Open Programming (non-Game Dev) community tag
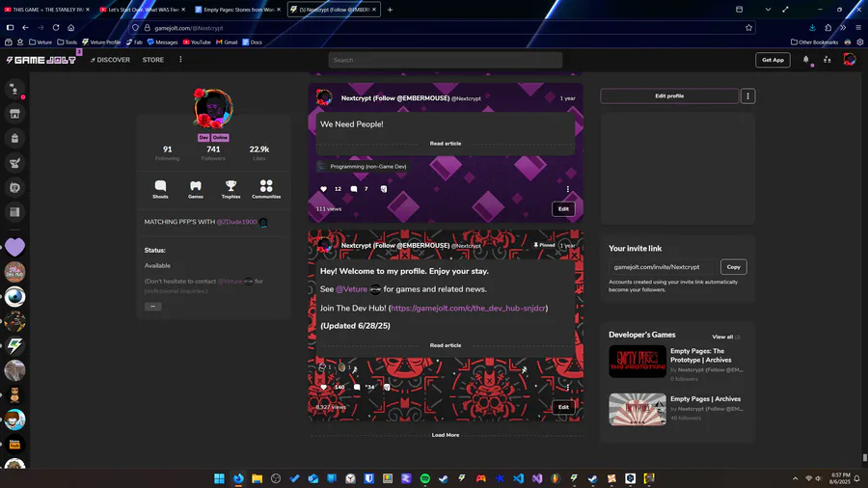This screenshot has width=868, height=488. coord(364,167)
